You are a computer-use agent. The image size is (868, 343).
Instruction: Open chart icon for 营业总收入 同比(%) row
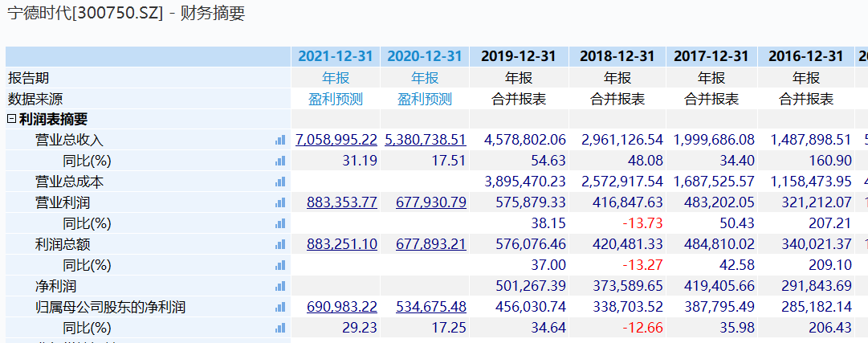point(280,161)
